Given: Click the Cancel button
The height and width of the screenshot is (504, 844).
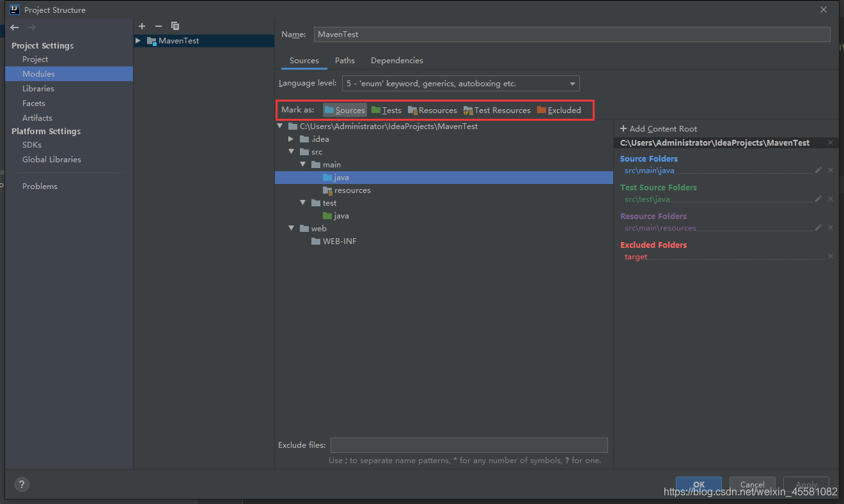Looking at the screenshot, I should pos(753,484).
